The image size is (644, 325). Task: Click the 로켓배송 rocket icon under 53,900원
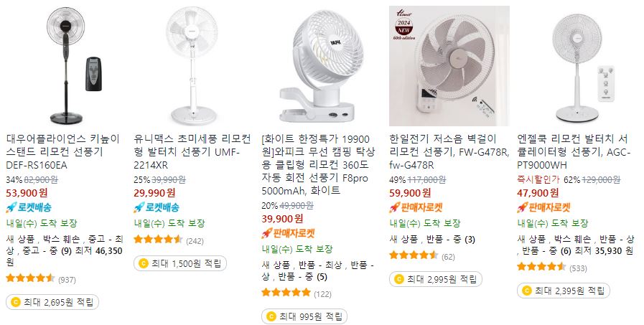[11, 207]
